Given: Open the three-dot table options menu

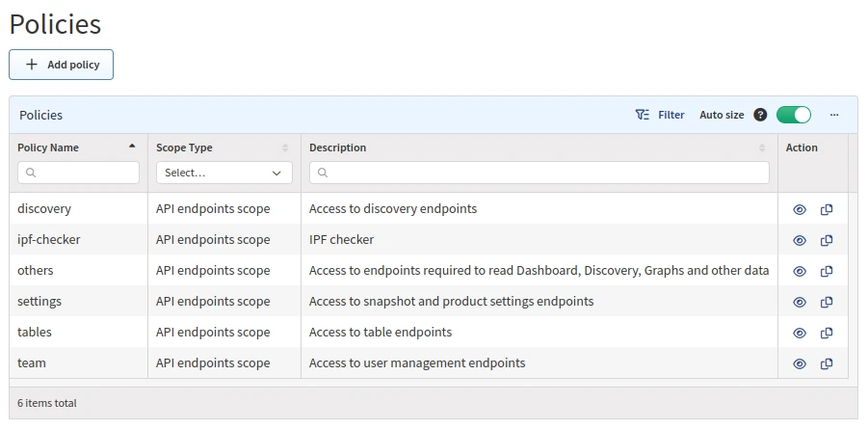Looking at the screenshot, I should [x=834, y=115].
